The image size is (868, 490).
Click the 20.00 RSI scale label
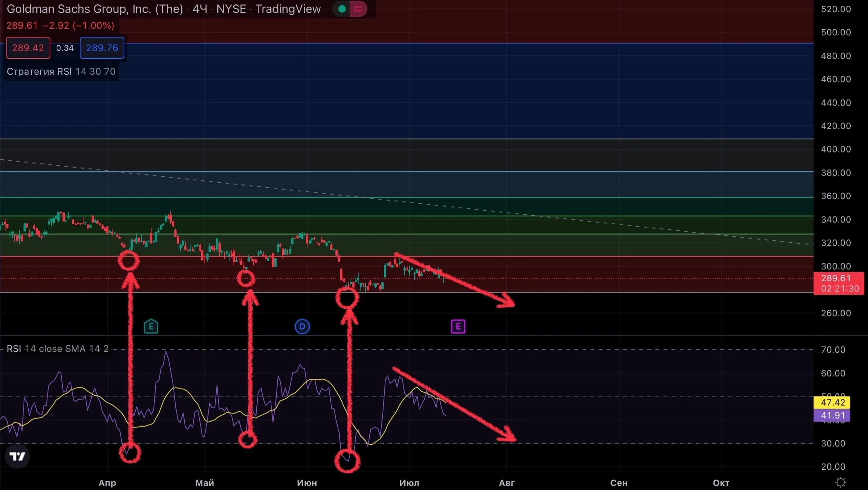[833, 466]
